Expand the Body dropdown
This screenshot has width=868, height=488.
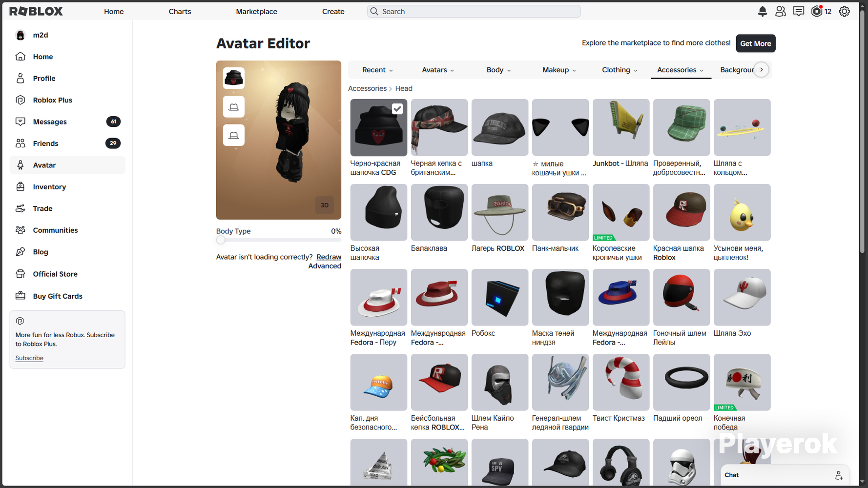[498, 70]
